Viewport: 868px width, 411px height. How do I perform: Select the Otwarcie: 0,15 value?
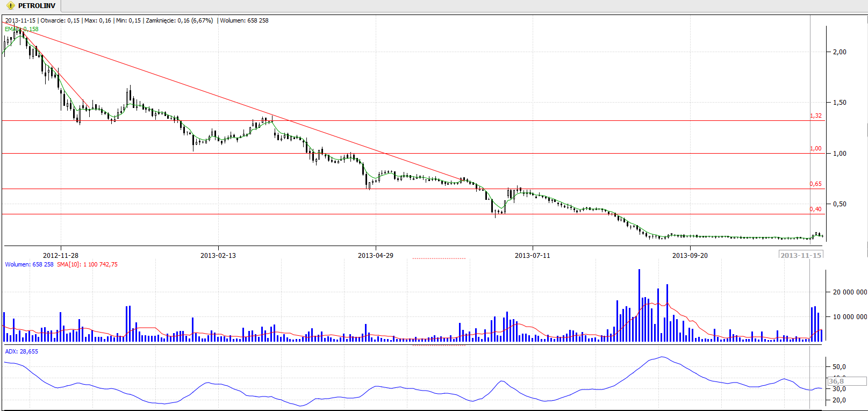[x=60, y=20]
